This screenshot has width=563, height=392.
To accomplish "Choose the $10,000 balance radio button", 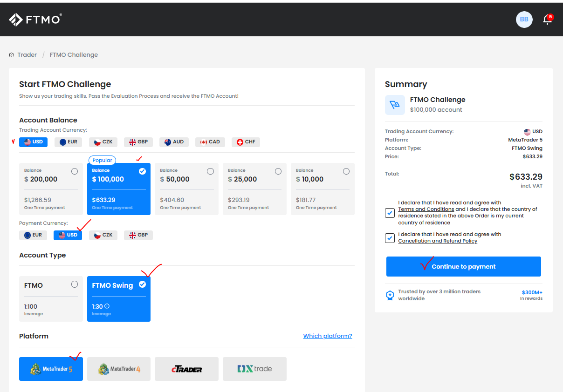I will tap(346, 171).
